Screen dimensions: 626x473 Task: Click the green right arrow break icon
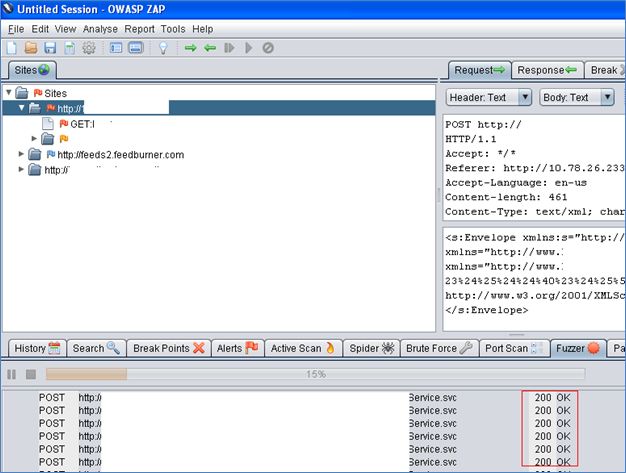click(190, 48)
